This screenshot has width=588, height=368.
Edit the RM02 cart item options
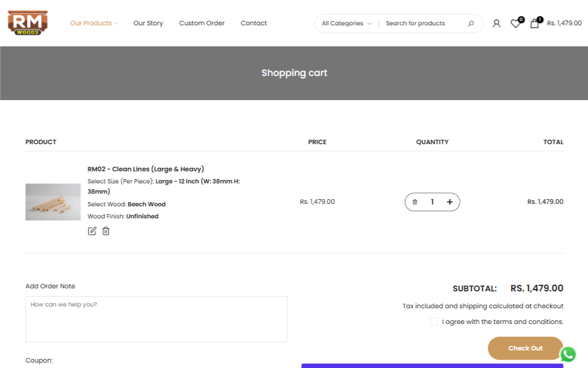click(x=92, y=231)
